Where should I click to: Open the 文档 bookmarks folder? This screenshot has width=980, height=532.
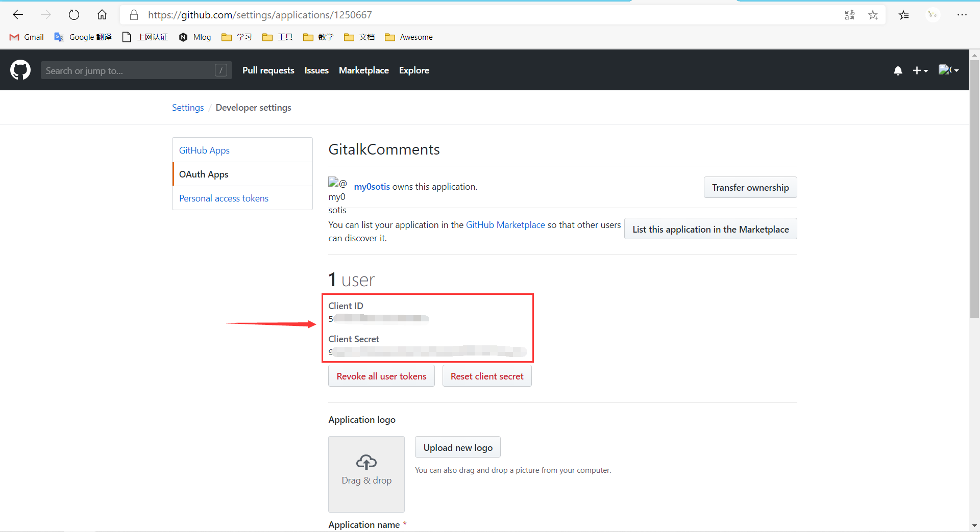[359, 37]
